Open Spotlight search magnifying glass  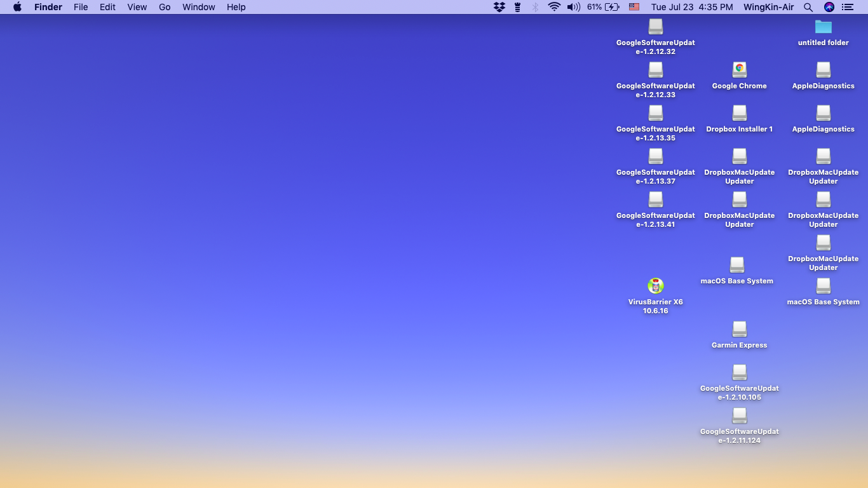coord(808,7)
